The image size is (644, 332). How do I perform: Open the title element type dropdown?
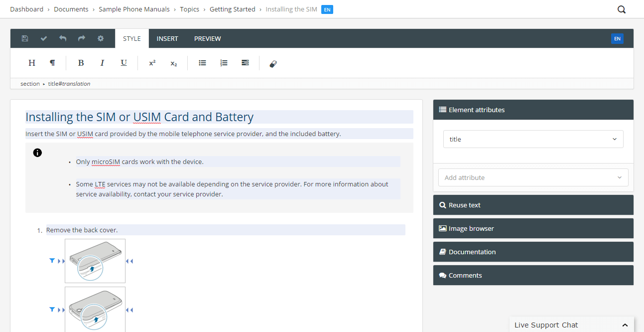point(533,139)
